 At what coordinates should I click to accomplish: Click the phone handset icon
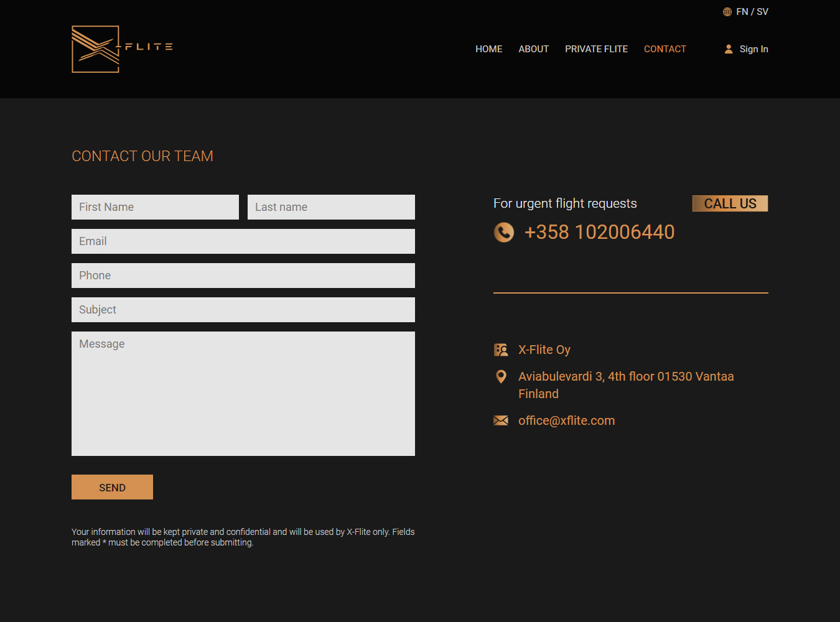(503, 232)
